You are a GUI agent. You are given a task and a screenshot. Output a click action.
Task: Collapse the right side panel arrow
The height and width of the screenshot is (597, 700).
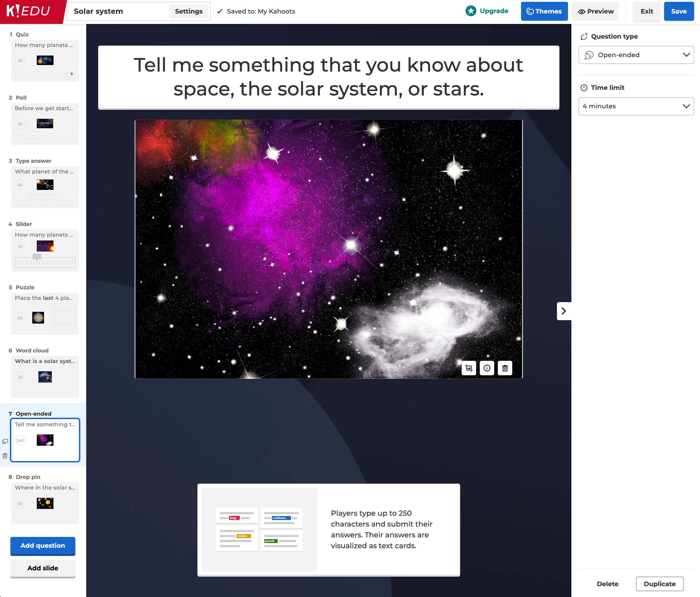point(563,311)
